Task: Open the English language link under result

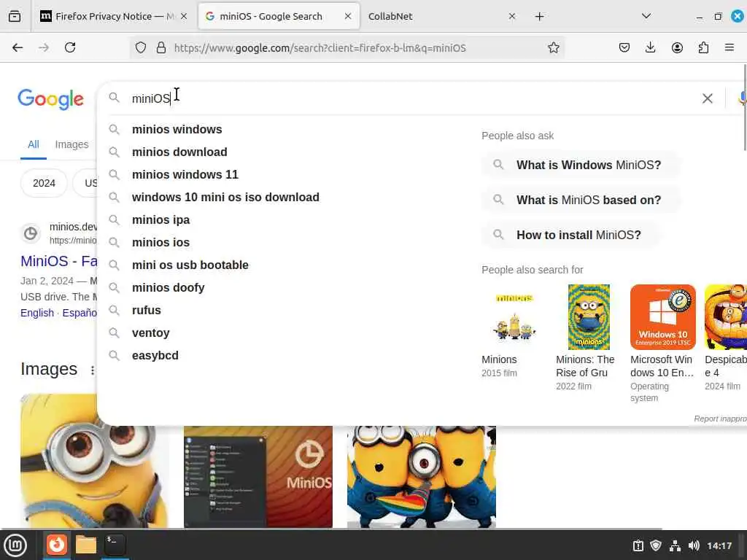Action: point(37,313)
